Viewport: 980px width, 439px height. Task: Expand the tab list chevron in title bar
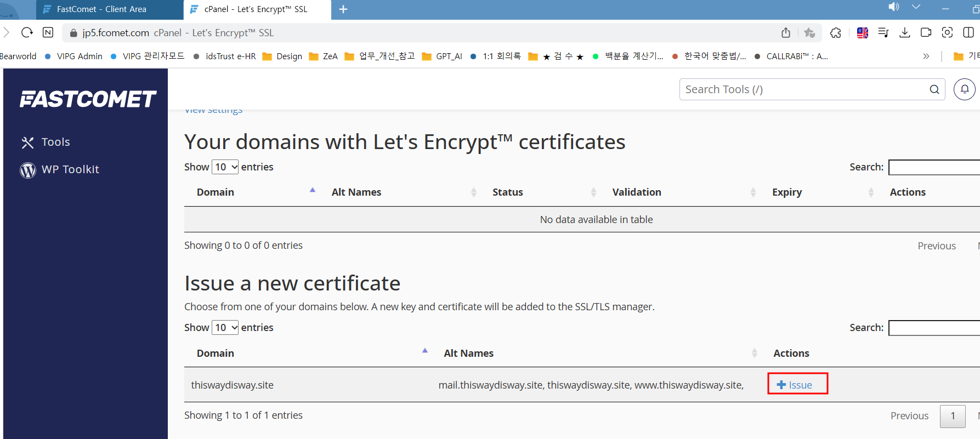(x=916, y=7)
